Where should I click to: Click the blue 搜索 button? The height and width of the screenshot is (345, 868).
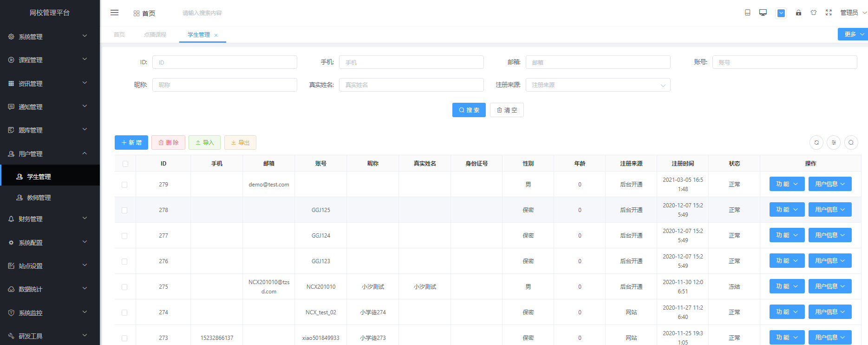click(x=469, y=110)
